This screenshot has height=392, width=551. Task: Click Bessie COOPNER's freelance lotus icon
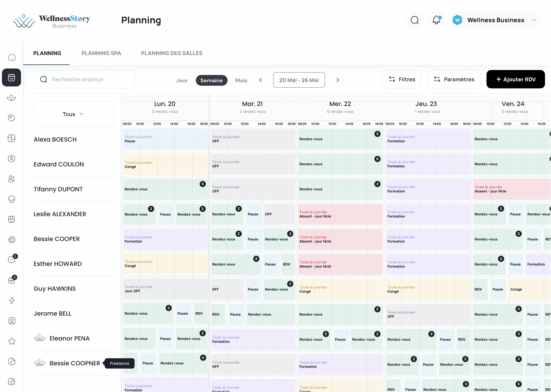coord(40,363)
